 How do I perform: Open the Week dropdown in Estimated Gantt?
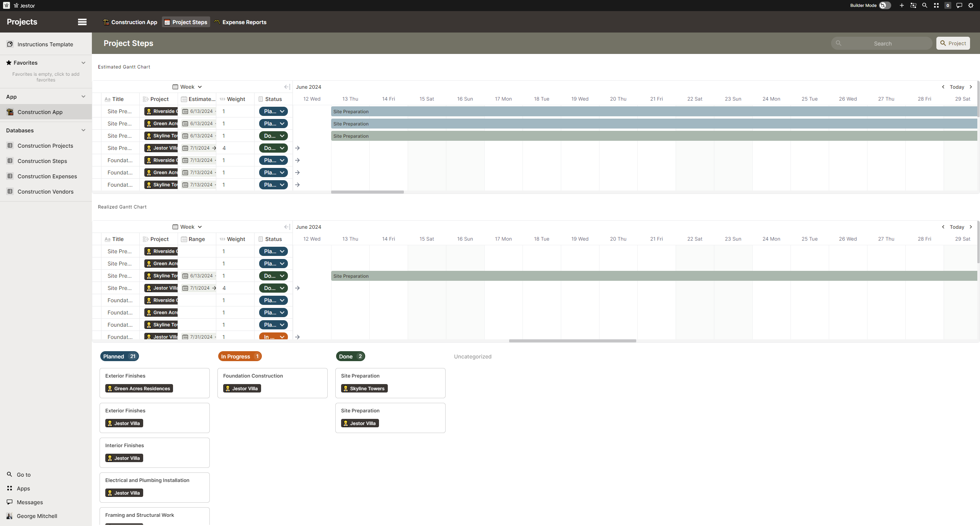(187, 87)
